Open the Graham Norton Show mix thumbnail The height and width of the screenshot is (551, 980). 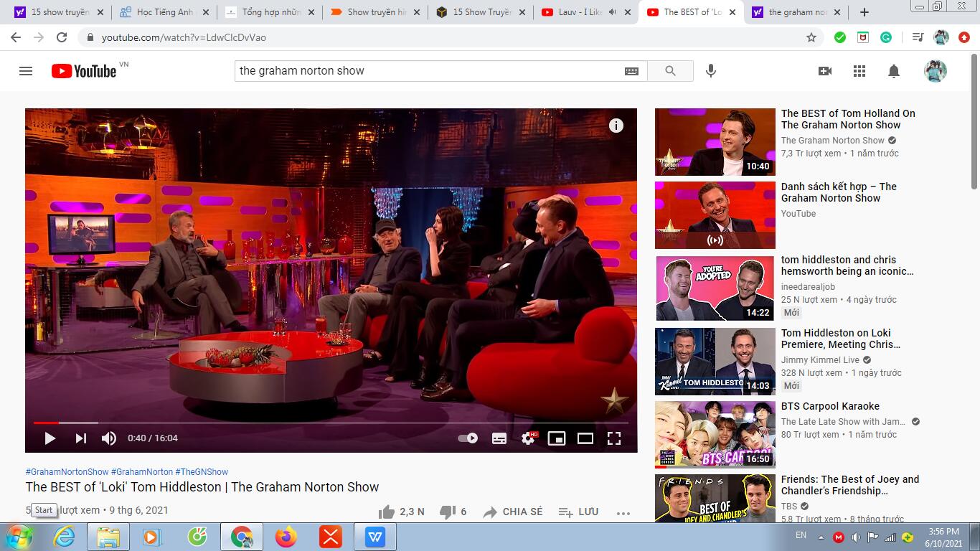(x=715, y=215)
